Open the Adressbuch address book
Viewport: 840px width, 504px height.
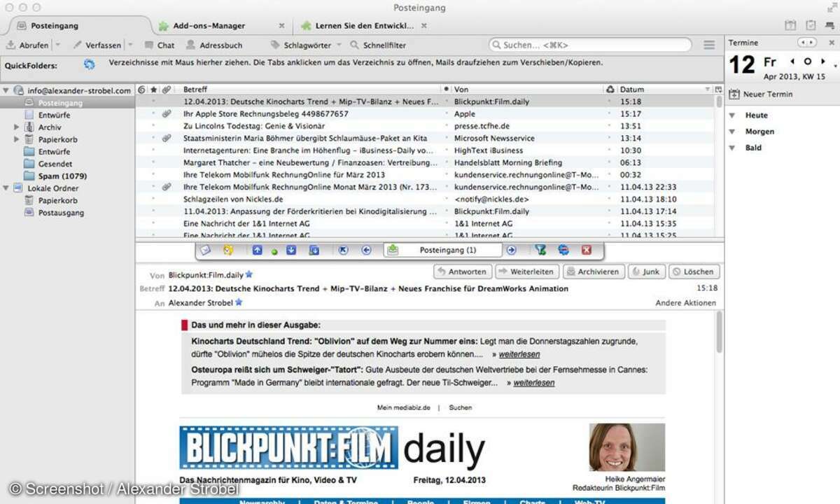coord(215,45)
